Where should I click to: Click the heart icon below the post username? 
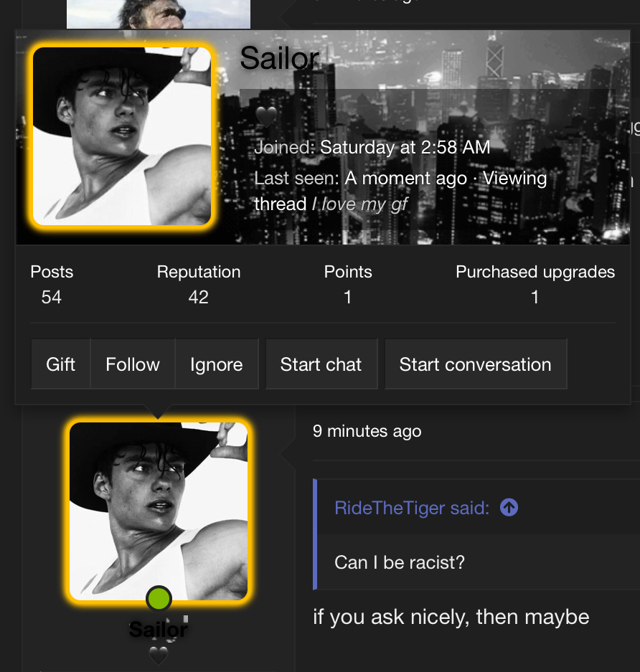tap(158, 655)
